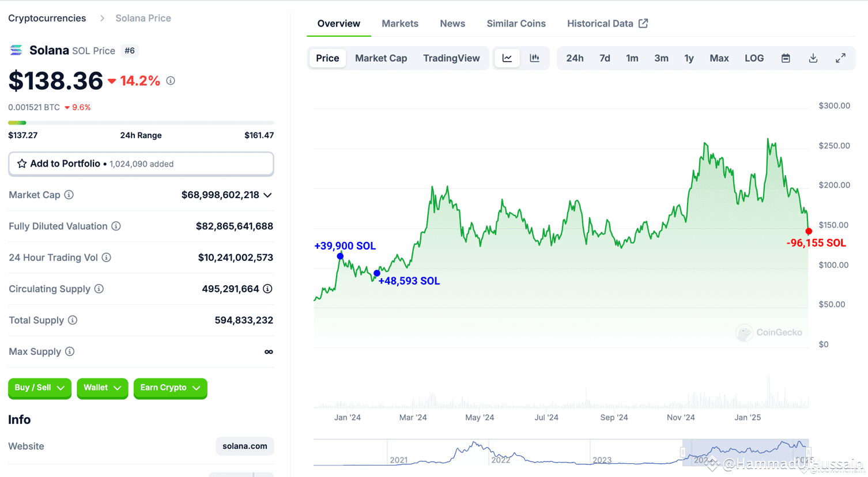This screenshot has height=477, width=868.
Task: Set chart range to 24h
Action: coord(575,58)
